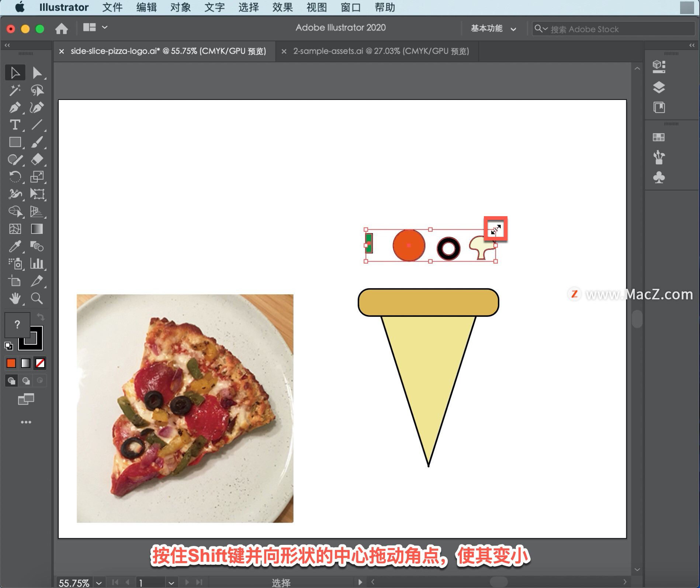Select the Magic Wand tool

click(x=15, y=90)
